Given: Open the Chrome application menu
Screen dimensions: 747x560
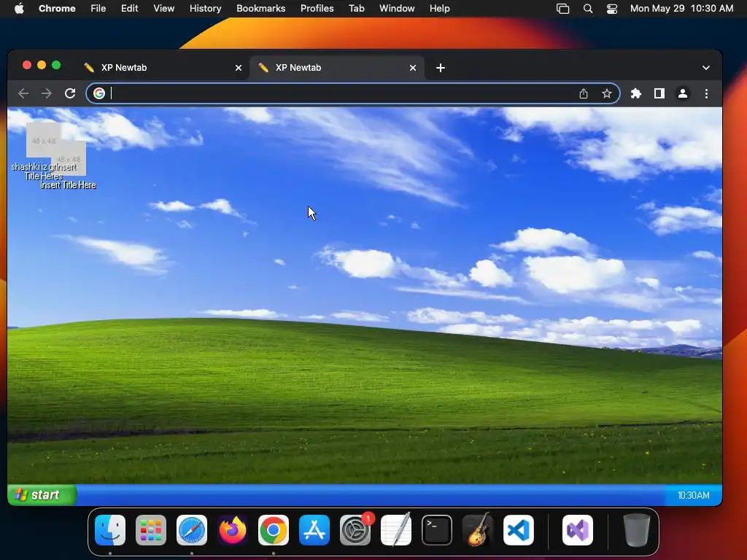Looking at the screenshot, I should tap(57, 8).
